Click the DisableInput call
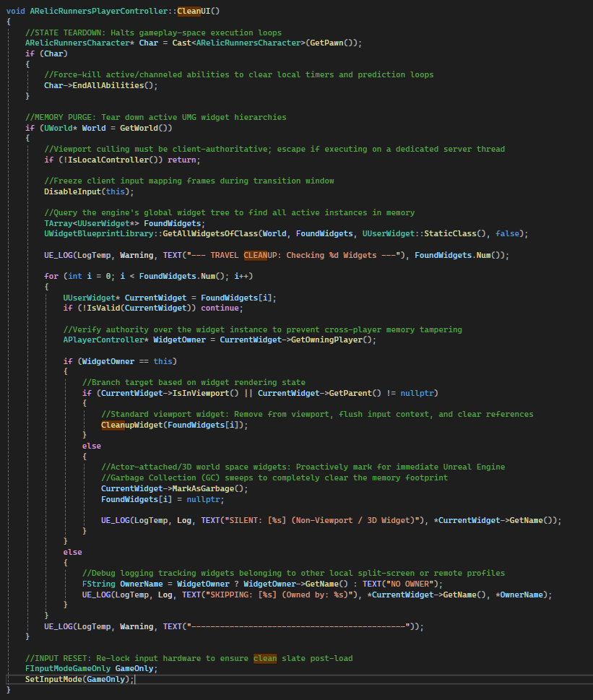The height and width of the screenshot is (700, 593). click(x=89, y=191)
